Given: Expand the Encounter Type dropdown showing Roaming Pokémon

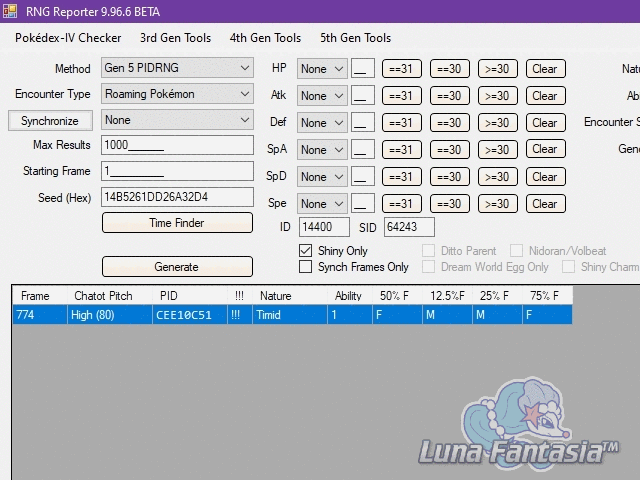Looking at the screenshot, I should click(177, 94).
